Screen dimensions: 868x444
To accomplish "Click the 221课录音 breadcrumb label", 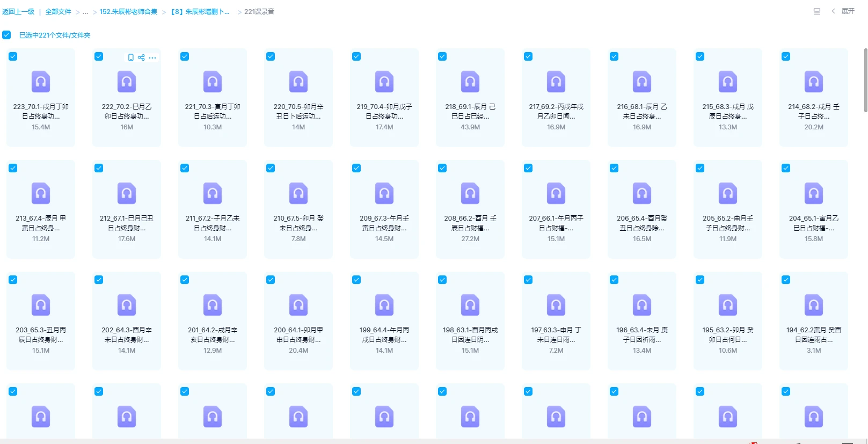I will coord(259,12).
